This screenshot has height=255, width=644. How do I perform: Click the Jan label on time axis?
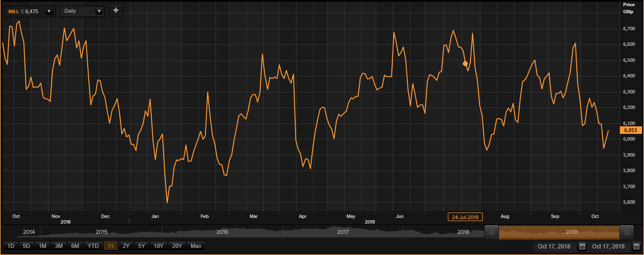155,216
